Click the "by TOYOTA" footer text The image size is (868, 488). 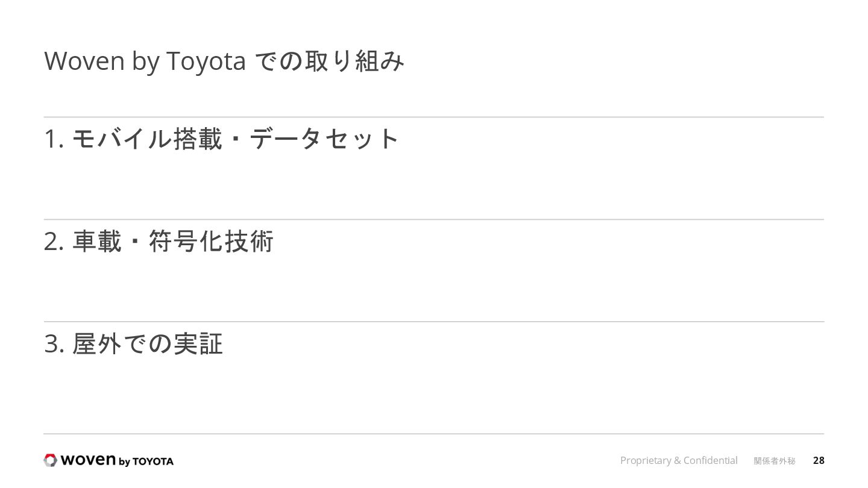click(x=146, y=461)
